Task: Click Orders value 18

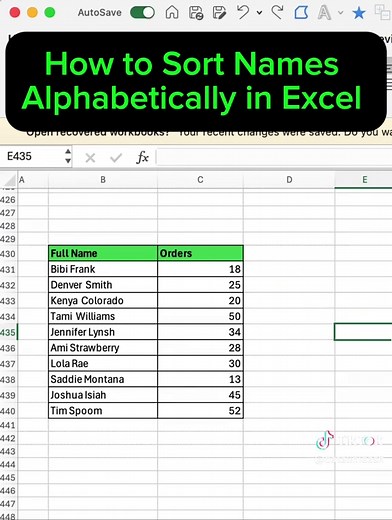Action: 200,269
